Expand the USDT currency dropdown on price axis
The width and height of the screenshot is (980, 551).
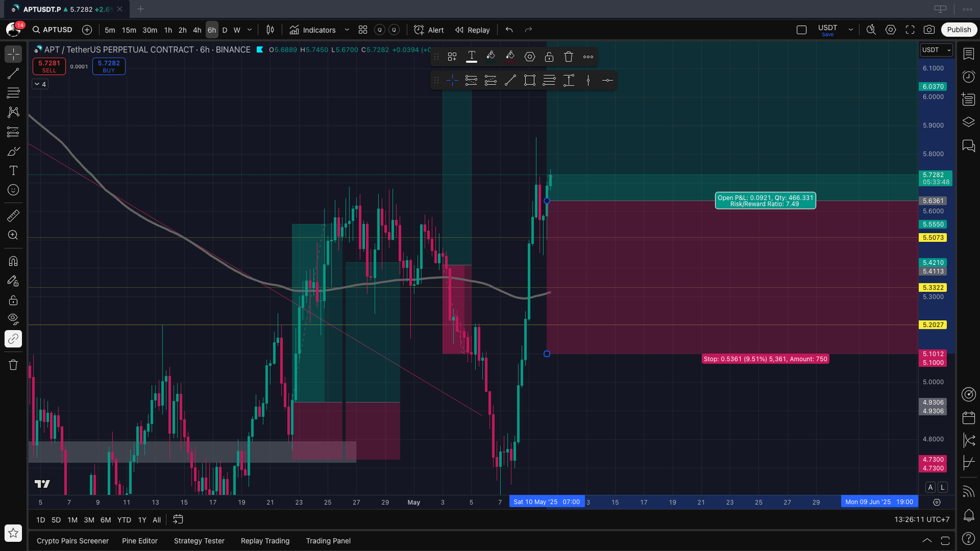coord(937,50)
